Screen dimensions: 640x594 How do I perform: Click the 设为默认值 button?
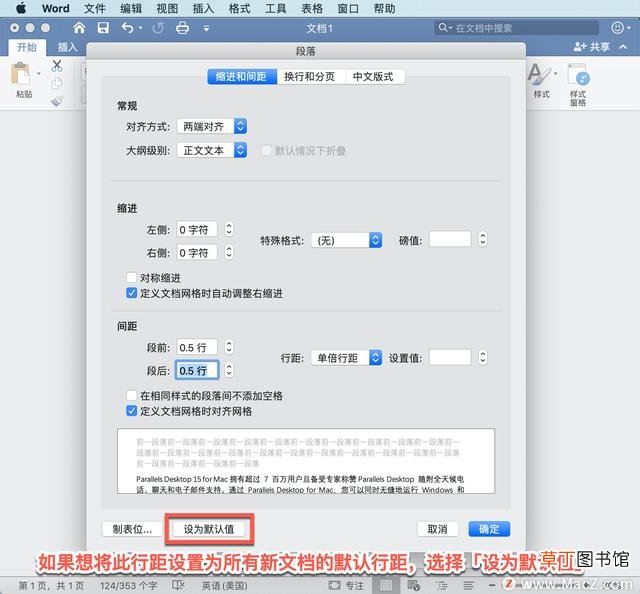pos(209,529)
